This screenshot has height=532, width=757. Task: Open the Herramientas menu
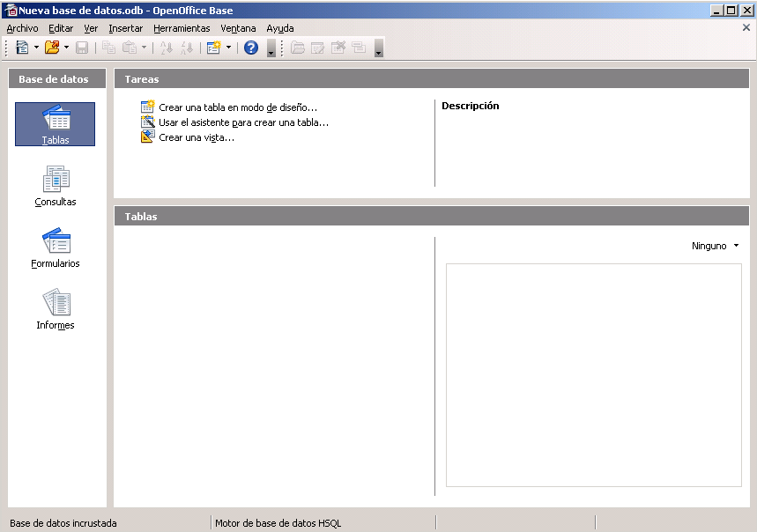tap(182, 28)
